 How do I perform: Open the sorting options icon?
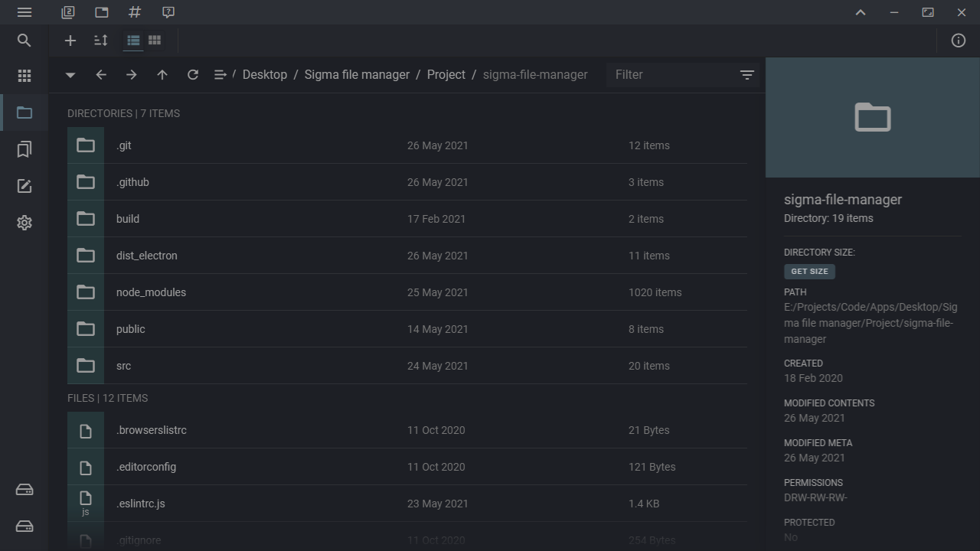(x=100, y=41)
